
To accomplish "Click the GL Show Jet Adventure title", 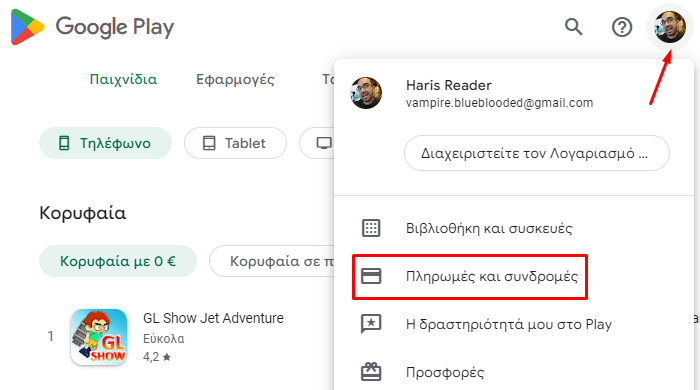I will pyautogui.click(x=213, y=318).
